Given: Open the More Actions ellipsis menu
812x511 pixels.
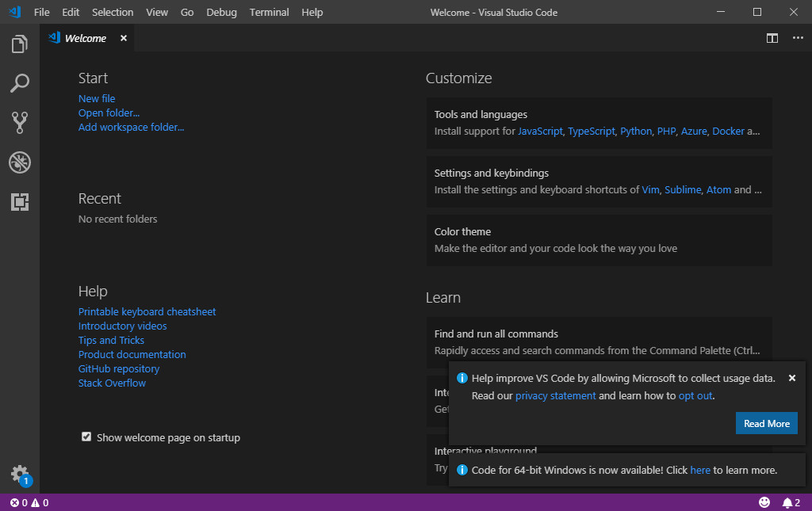Looking at the screenshot, I should pos(798,38).
